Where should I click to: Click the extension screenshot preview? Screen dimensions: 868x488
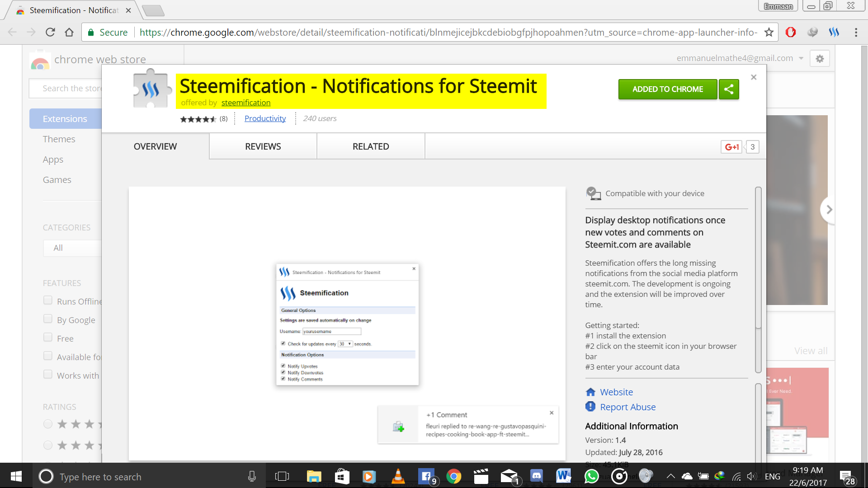coord(347,324)
